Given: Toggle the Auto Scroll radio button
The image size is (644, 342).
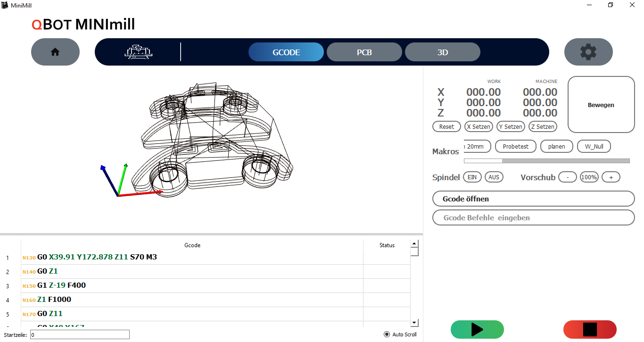Looking at the screenshot, I should point(387,334).
